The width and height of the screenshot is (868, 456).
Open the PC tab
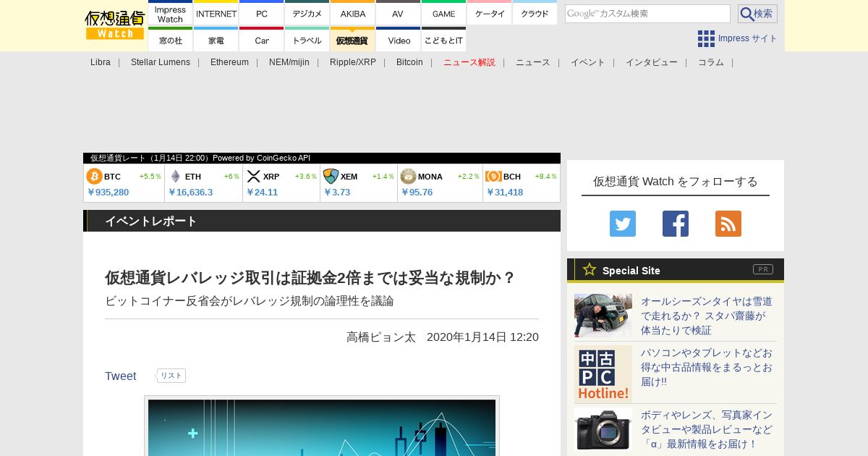(x=262, y=14)
